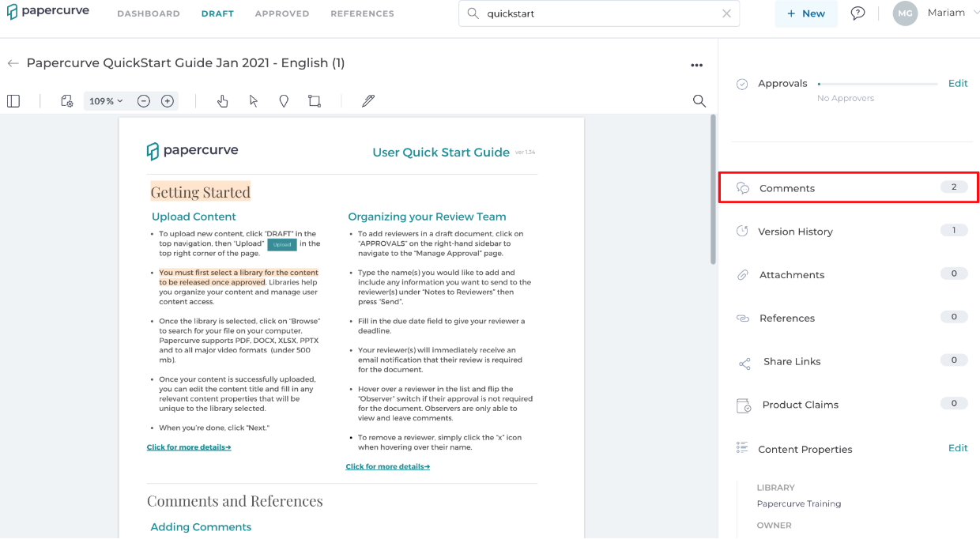
Task: Click the highlighted 'You must first select a library' text
Action: coord(239,277)
